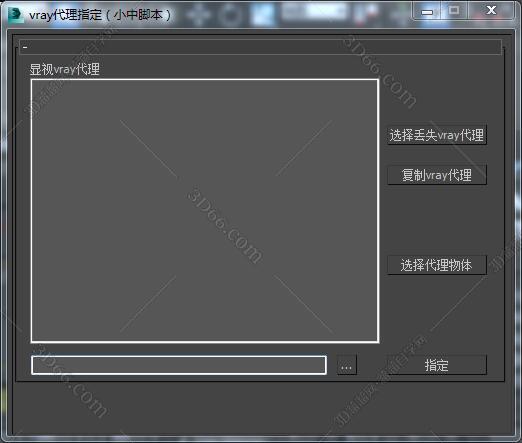Click the 选择代理物体 button
Viewport: 522px width, 443px height.
[x=437, y=265]
